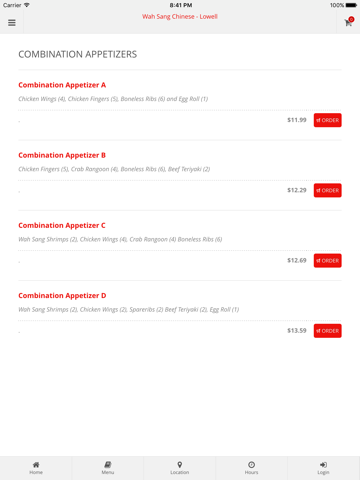Tap the Location pin icon
The width and height of the screenshot is (360, 480).
click(180, 464)
